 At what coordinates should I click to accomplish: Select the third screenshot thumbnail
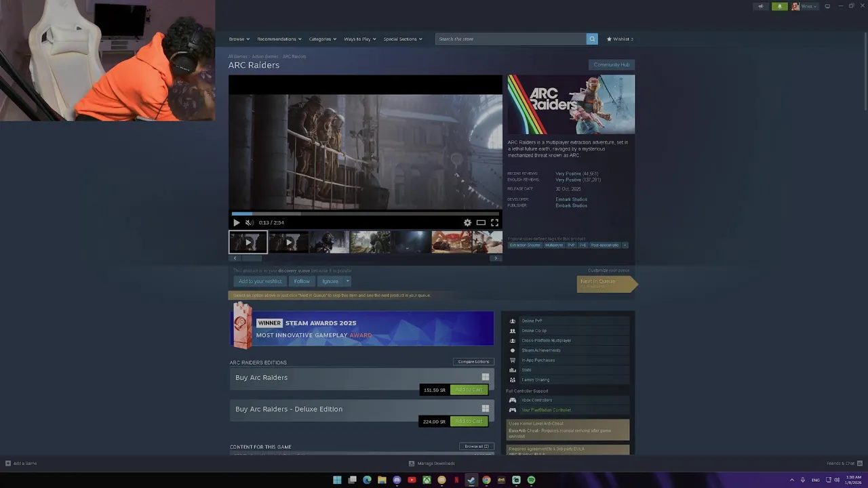(x=329, y=242)
